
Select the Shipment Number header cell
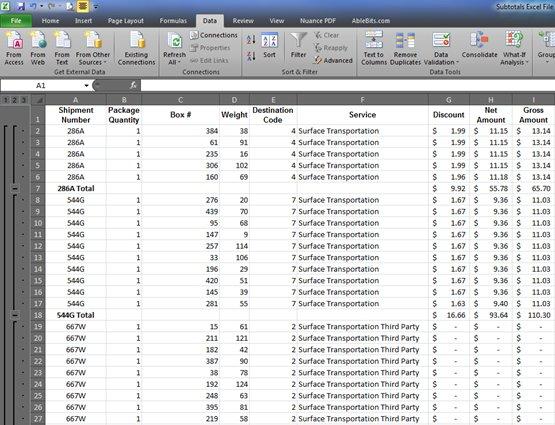(76, 115)
